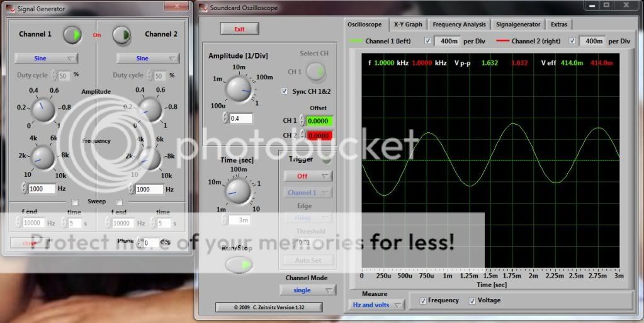644x323 pixels.
Task: Click Channel 1 frequency knob
Action: 43,157
